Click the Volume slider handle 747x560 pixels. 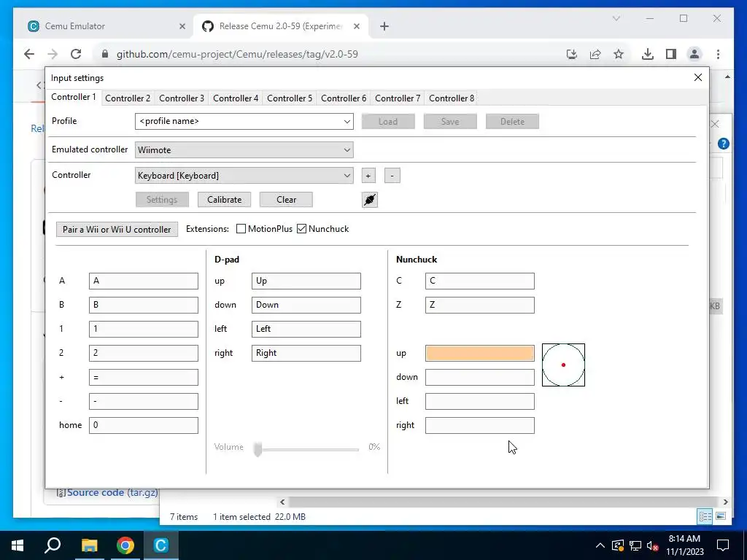258,448
